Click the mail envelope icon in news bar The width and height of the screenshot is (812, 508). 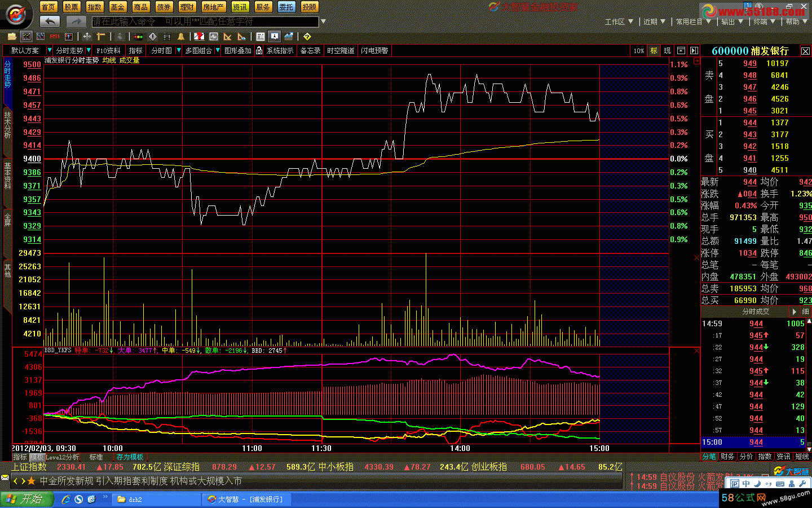point(5,478)
